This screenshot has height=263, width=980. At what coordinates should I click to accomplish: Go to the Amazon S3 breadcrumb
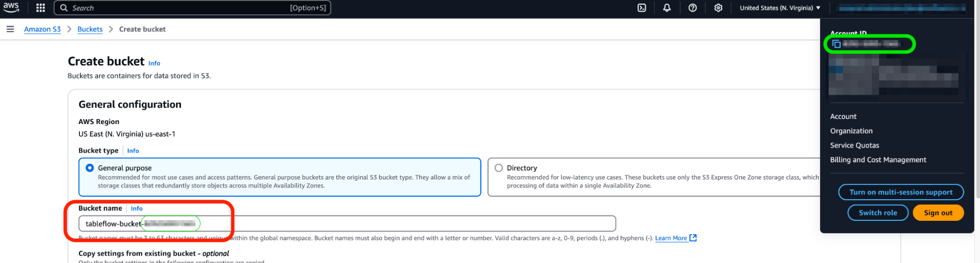pos(43,29)
